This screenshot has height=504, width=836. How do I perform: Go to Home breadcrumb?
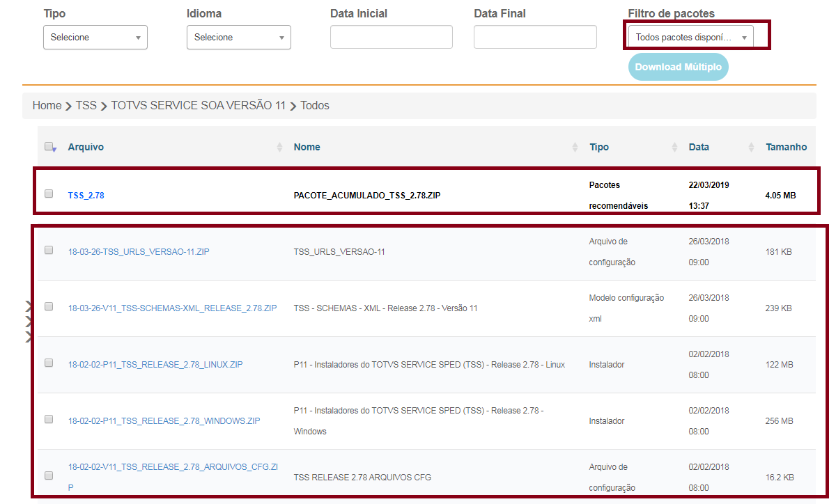(47, 106)
